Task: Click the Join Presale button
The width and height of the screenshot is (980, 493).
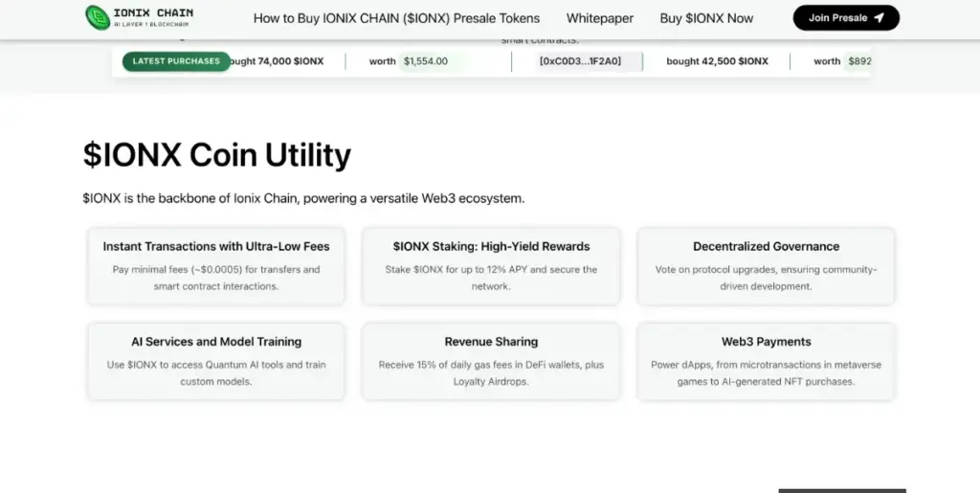Action: point(846,18)
